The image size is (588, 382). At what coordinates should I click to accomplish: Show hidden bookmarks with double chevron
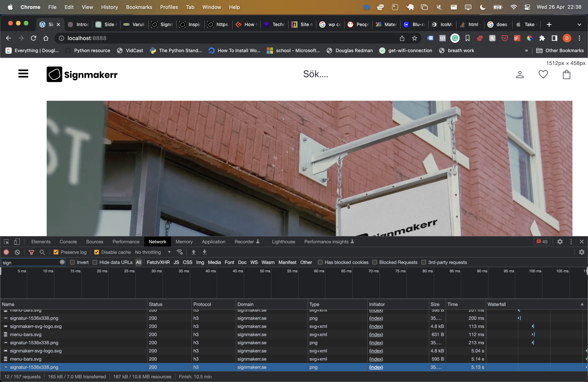click(526, 50)
